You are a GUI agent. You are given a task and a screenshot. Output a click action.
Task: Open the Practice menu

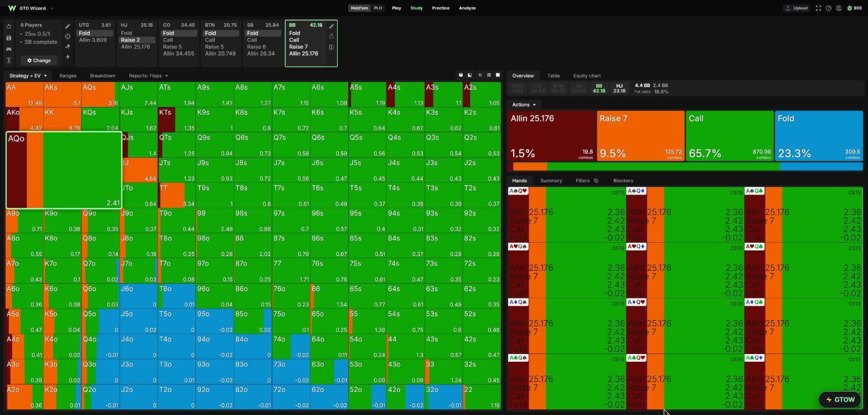[441, 8]
